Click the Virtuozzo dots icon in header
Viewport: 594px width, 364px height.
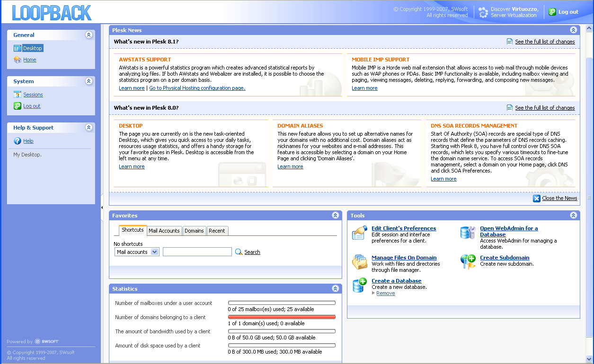click(483, 12)
